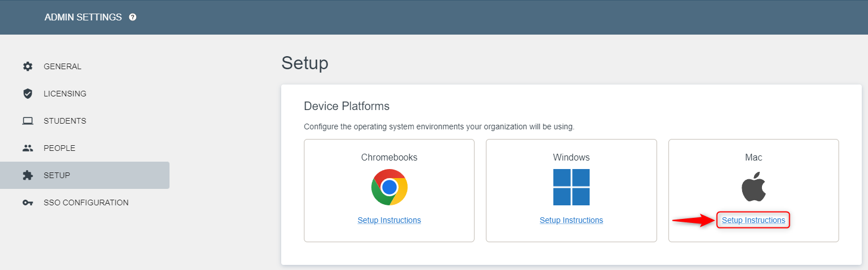
Task: Open Chromebooks Setup Instructions link
Action: coord(389,220)
